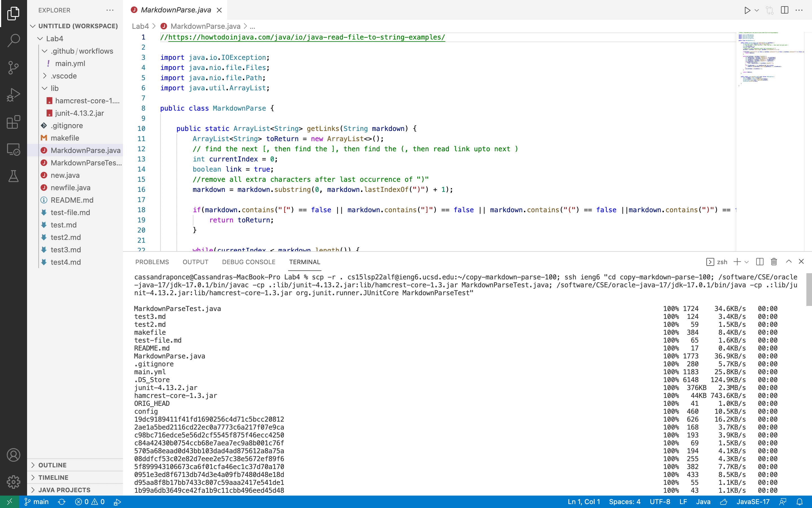812x508 pixels.
Task: Open the howtodoinjava.com link in code
Action: 306,37
